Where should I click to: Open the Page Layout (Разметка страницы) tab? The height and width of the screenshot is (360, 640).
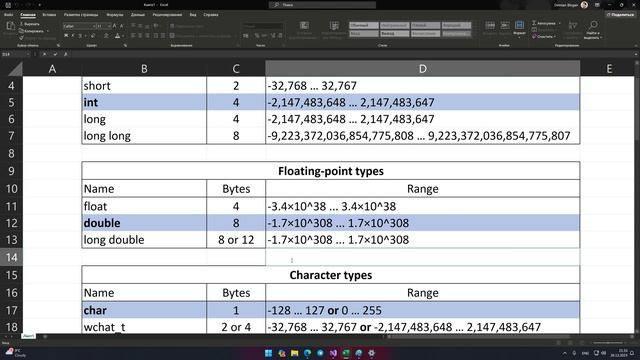click(81, 15)
